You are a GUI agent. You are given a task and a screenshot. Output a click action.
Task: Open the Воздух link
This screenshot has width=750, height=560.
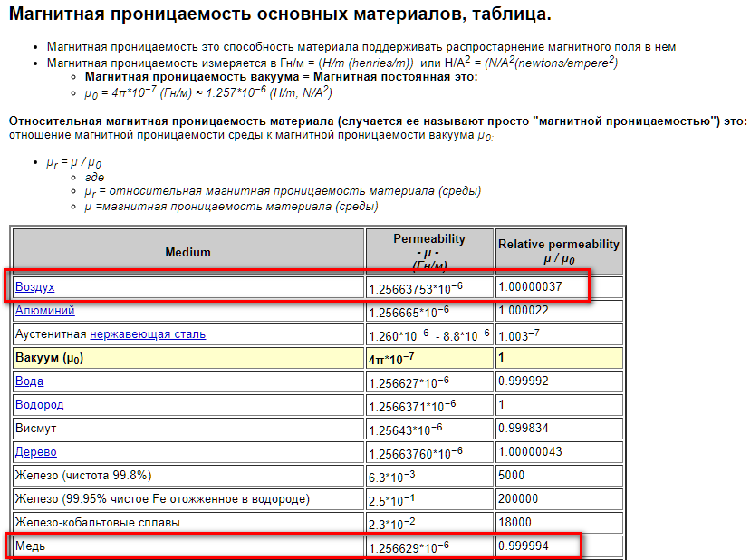pyautogui.click(x=35, y=286)
